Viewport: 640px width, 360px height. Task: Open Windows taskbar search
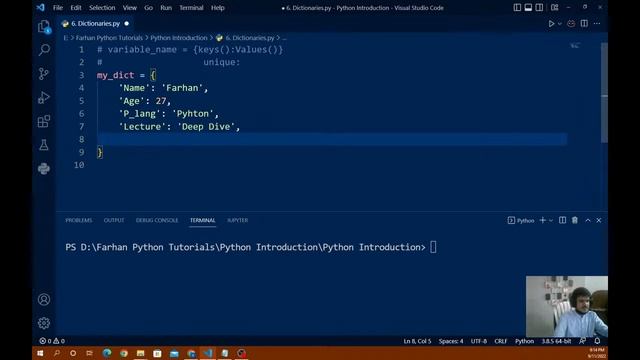point(56,353)
